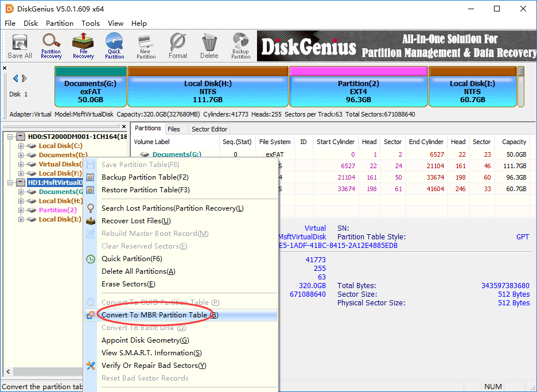Viewport: 537px width, 392px height.
Task: Open the Partition Recovery tool
Action: pyautogui.click(x=51, y=46)
